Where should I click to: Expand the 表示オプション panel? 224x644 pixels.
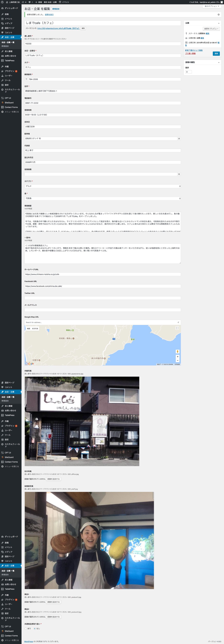[212, 6]
